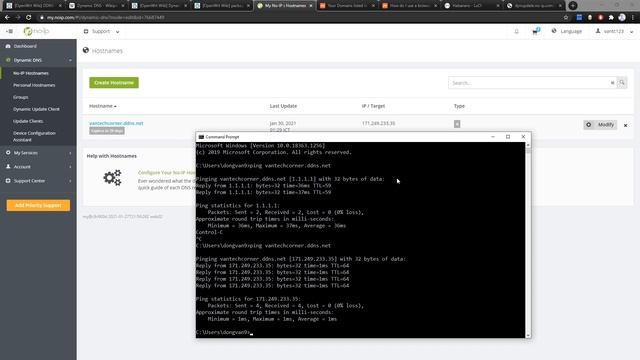The image size is (640, 360).
Task: Maximize the Command Prompt window
Action: tap(508, 137)
